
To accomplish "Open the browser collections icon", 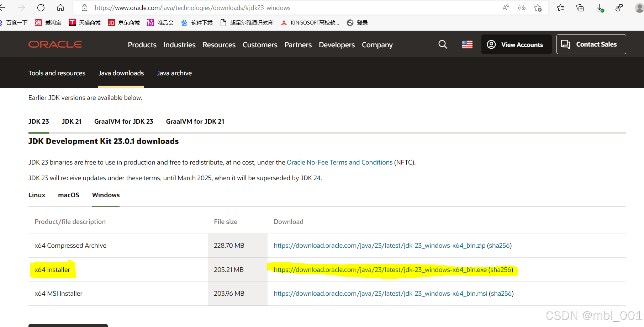I will [x=580, y=7].
